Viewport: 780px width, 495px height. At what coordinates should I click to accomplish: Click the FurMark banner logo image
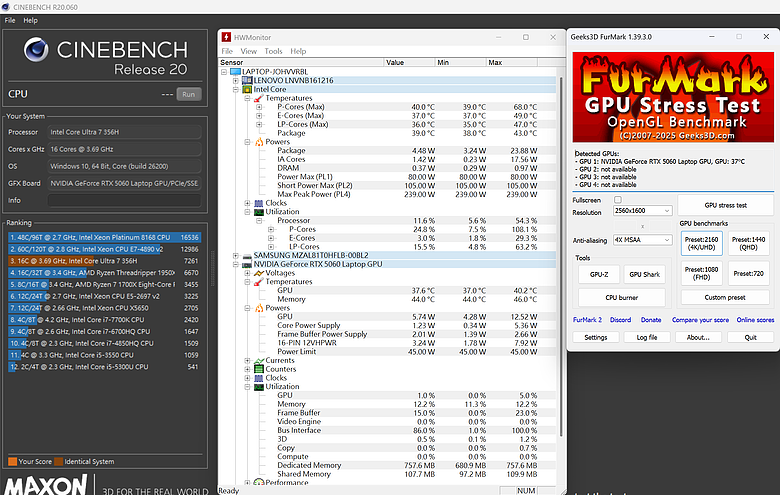click(673, 97)
